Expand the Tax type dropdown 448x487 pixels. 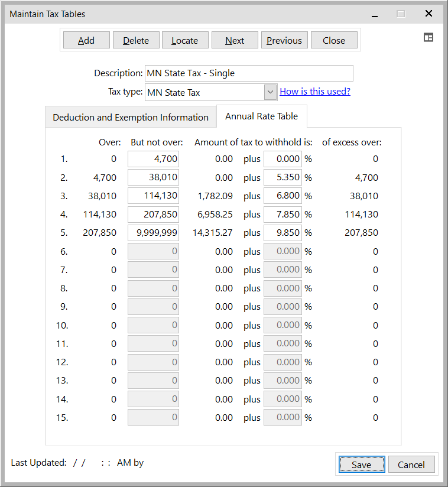pos(270,92)
